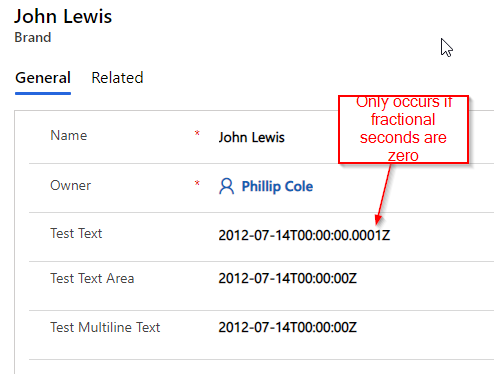Click the required asterisk beside Owner
The image size is (494, 374).
pos(197,183)
